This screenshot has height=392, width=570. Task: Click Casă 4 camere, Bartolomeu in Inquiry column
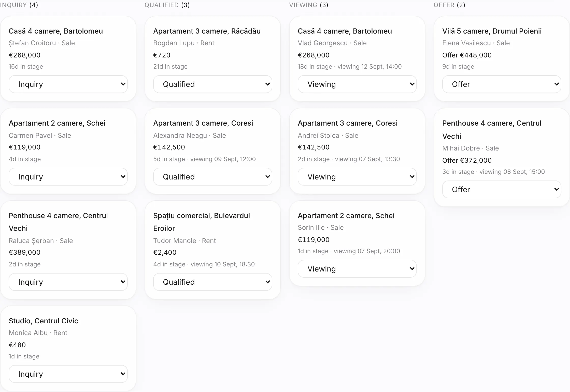pos(56,31)
